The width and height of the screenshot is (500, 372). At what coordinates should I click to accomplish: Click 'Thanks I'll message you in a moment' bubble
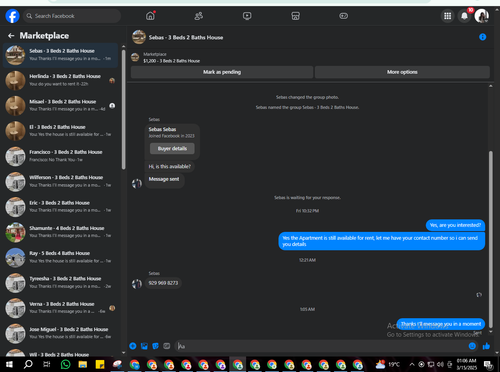pyautogui.click(x=441, y=324)
